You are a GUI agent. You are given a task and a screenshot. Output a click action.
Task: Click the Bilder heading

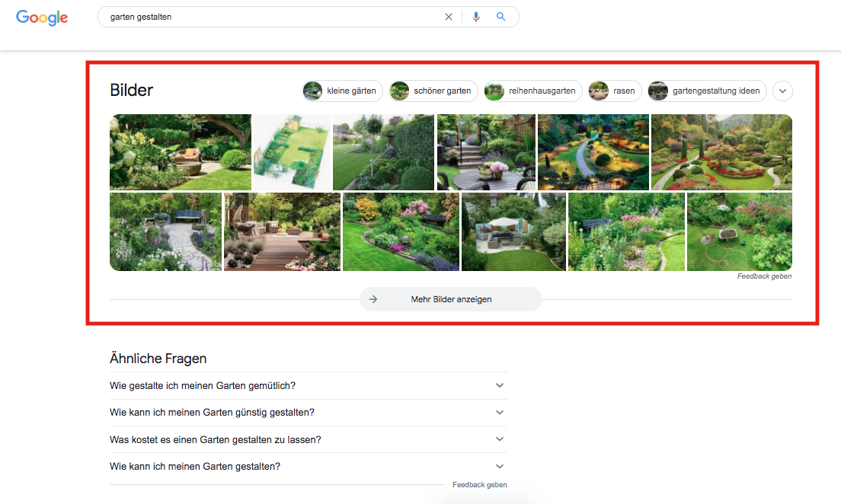(131, 90)
